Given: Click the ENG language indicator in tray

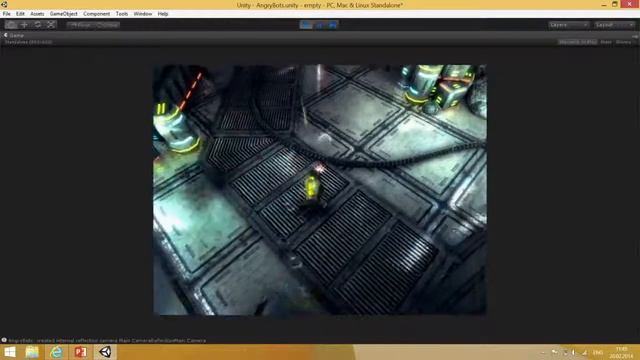Looking at the screenshot, I should click(598, 352).
